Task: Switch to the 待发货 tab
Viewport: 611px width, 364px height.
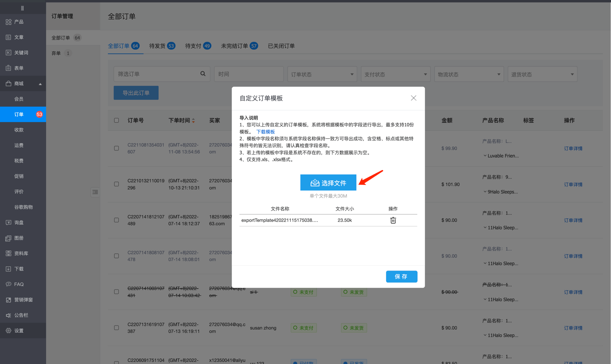Action: (162, 46)
